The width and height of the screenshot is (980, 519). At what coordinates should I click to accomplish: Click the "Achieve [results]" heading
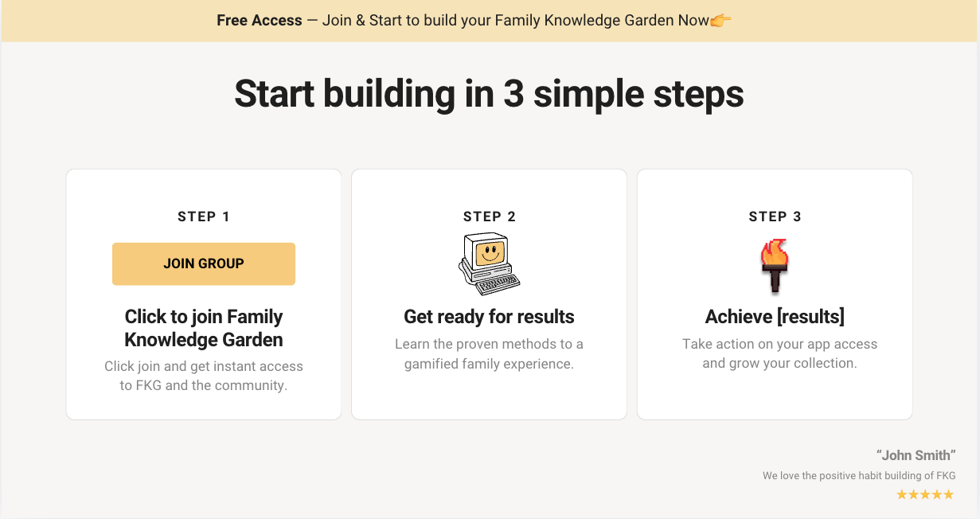point(775,317)
